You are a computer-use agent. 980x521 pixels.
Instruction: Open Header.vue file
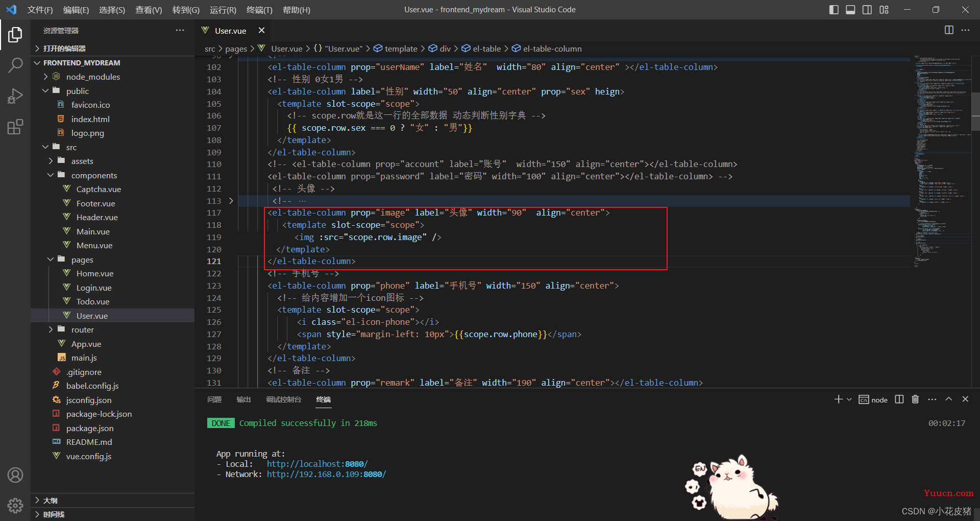pos(112,217)
